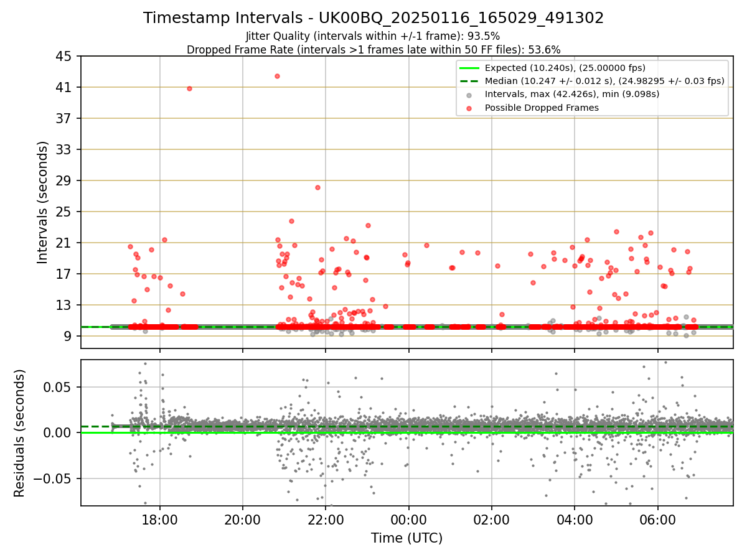Click the 00:00 time tick label
This screenshot has height=560, width=747.
[409, 520]
